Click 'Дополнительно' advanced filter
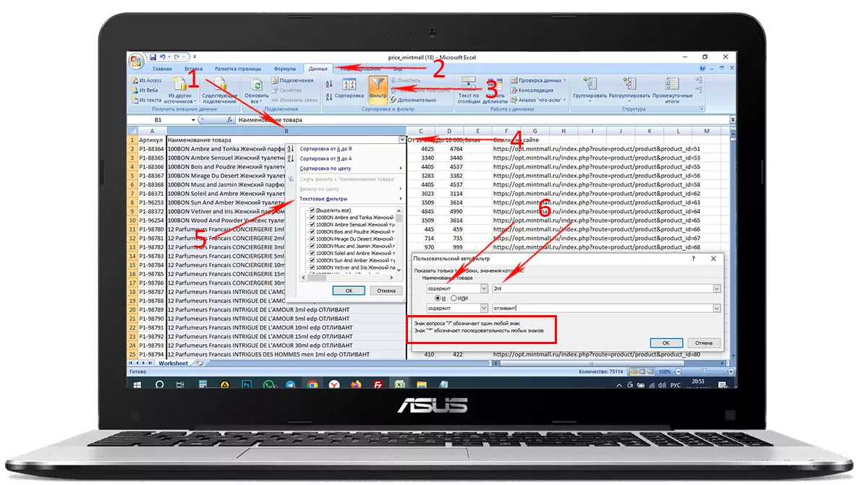This screenshot has height=485, width=868. pyautogui.click(x=413, y=100)
